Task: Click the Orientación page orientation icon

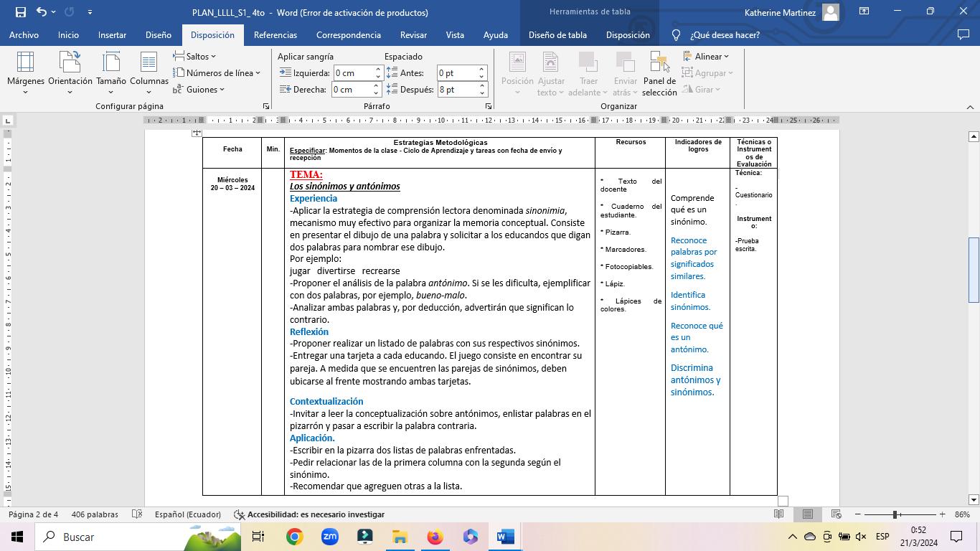Action: (x=70, y=64)
